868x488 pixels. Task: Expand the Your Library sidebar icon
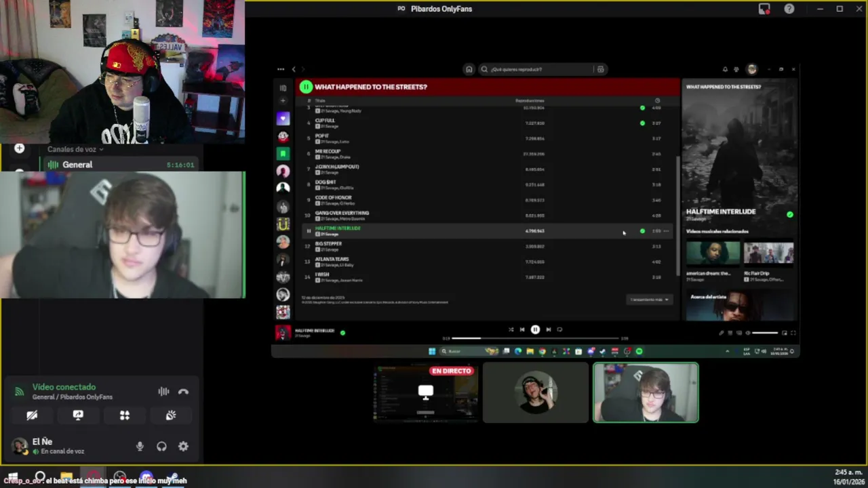click(x=283, y=88)
